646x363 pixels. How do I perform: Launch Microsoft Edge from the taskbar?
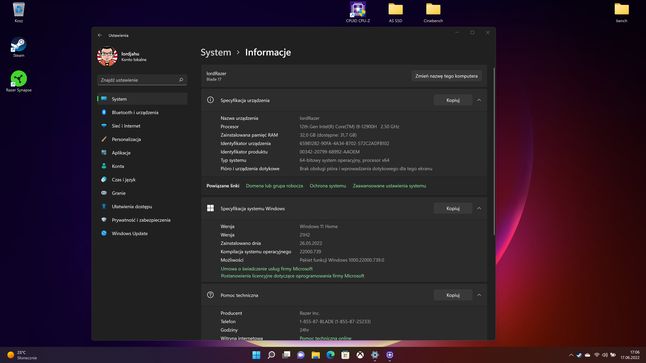tap(330, 355)
